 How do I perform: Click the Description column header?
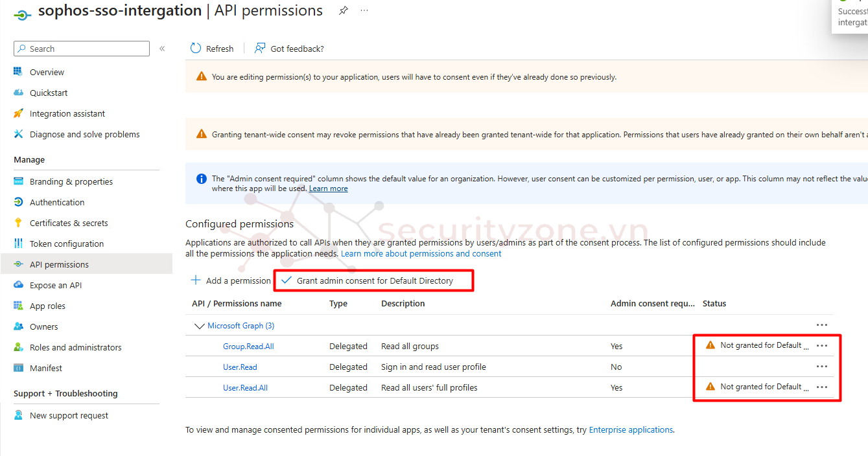403,303
